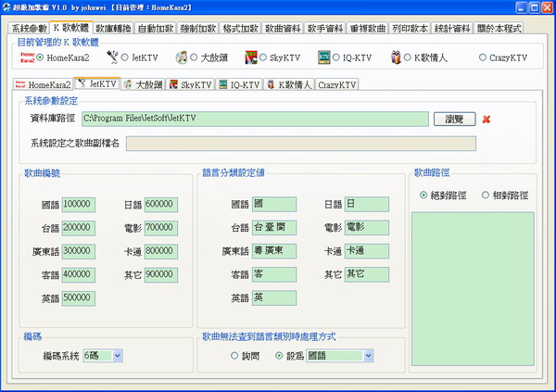The width and height of the screenshot is (556, 392).
Task: Click 國語 language category field 國
Action: tap(274, 204)
